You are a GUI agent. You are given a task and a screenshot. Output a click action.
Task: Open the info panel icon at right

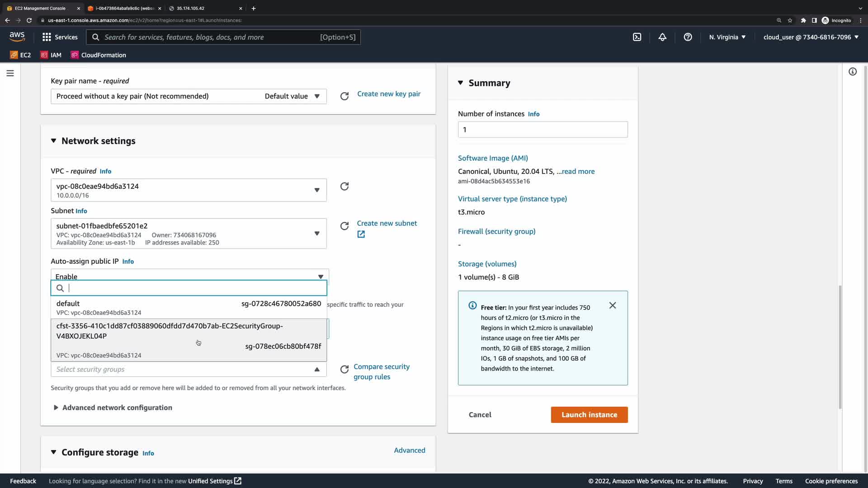pyautogui.click(x=853, y=72)
